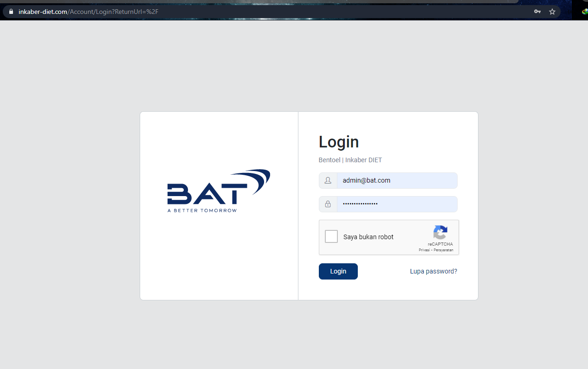Click the browser address bar URL

click(x=88, y=12)
